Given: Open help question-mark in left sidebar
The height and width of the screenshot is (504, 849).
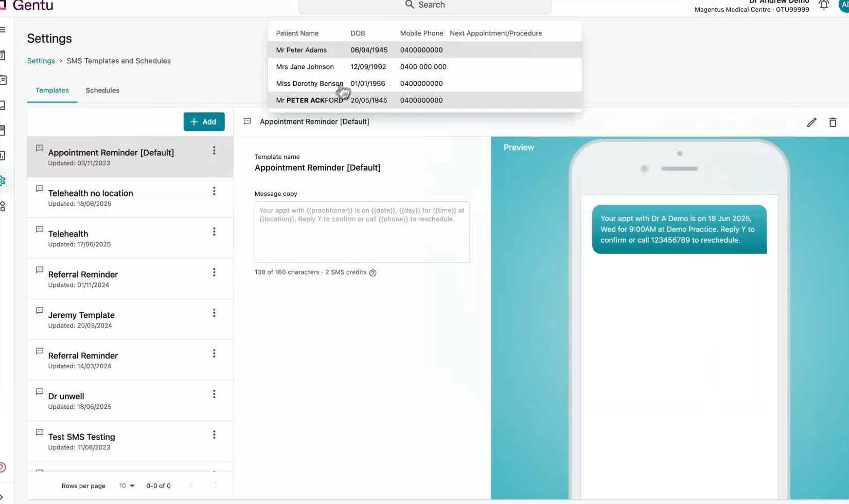Looking at the screenshot, I should (x=3, y=467).
